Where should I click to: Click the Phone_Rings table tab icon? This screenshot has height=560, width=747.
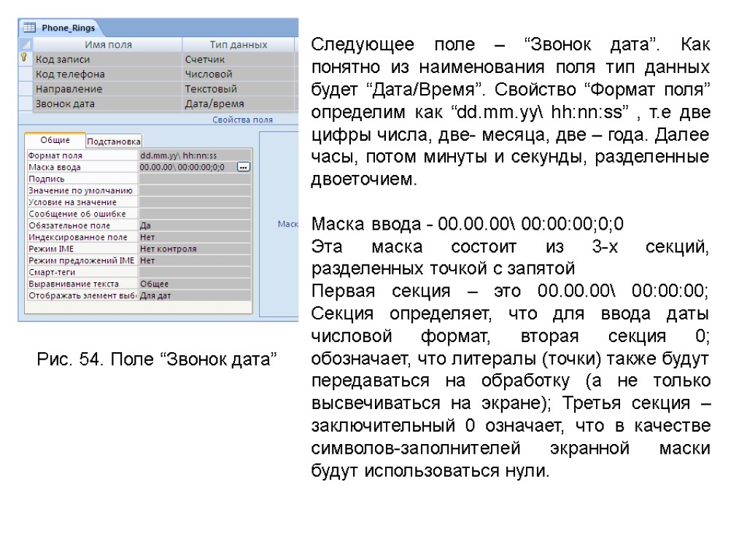click(29, 28)
